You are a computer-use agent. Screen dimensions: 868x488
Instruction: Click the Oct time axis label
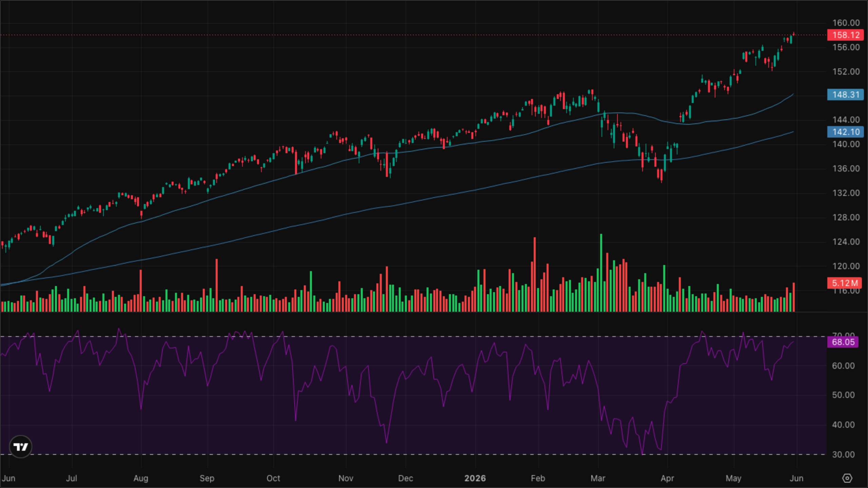point(273,478)
